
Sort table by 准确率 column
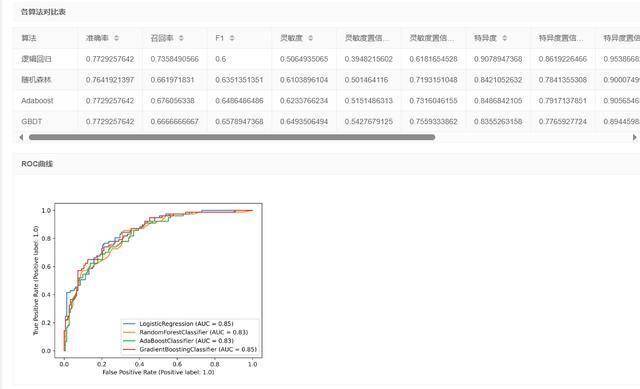(116, 38)
